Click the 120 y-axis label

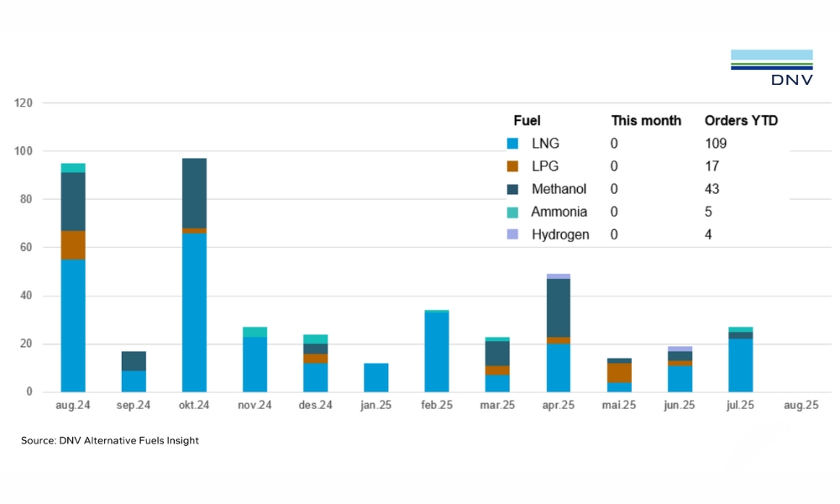coord(23,103)
